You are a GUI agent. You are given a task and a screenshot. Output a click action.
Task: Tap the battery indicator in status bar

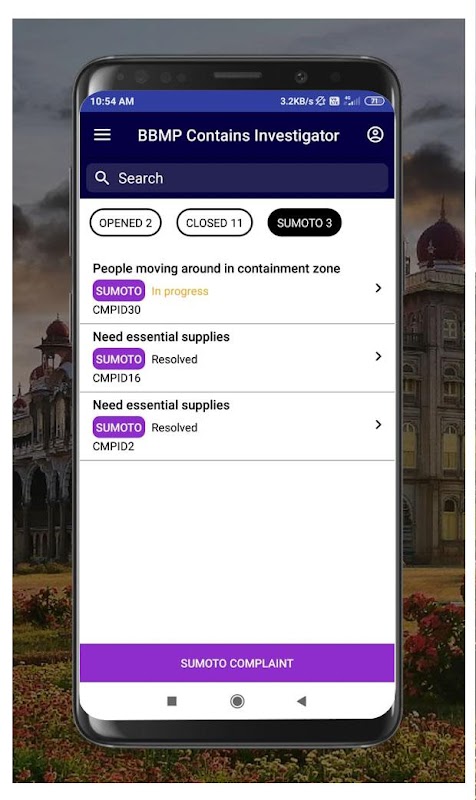tap(374, 101)
